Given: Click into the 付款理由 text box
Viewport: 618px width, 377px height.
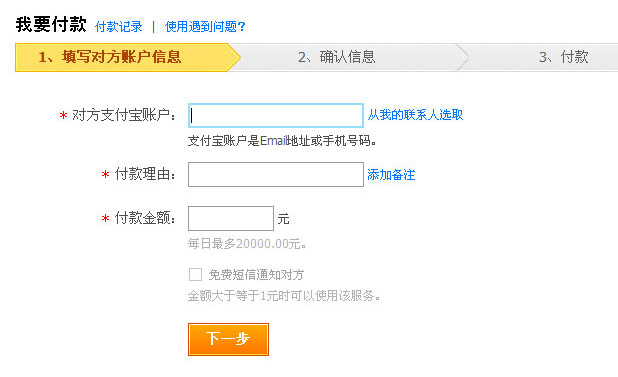Looking at the screenshot, I should (275, 175).
